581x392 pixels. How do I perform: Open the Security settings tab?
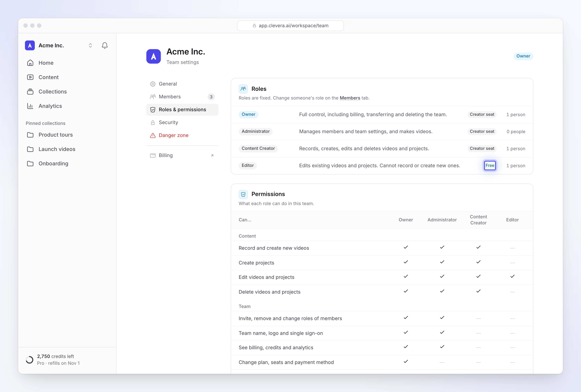(182, 123)
